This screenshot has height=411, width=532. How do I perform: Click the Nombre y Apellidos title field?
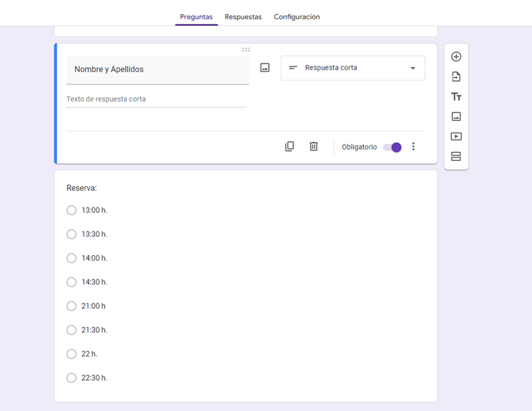[157, 70]
